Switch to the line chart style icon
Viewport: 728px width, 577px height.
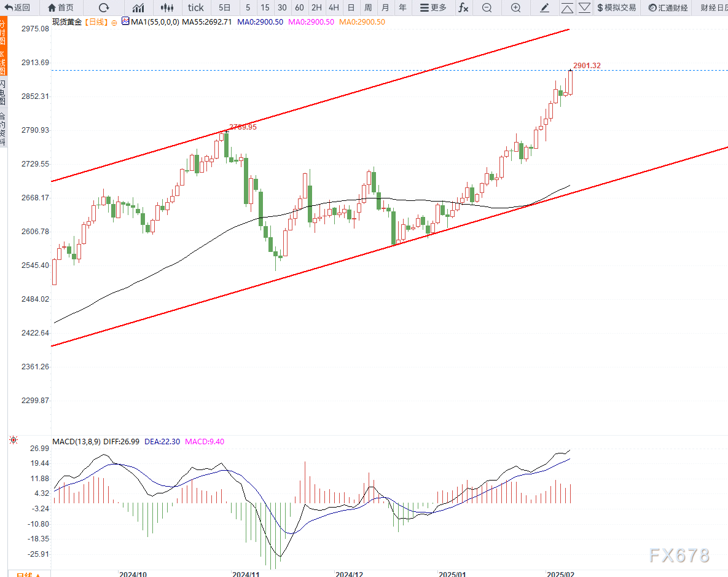139,7
